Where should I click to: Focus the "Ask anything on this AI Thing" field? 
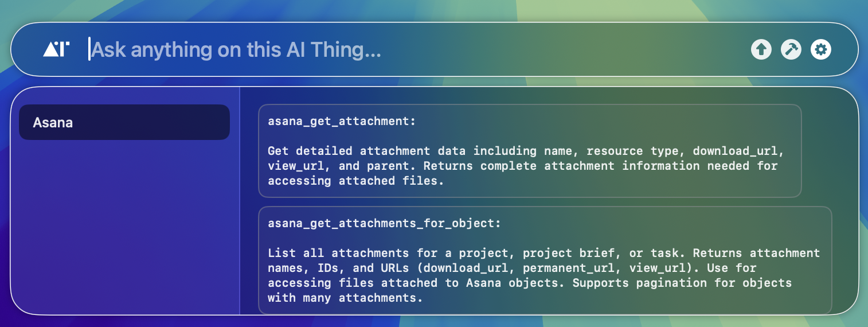(x=413, y=50)
